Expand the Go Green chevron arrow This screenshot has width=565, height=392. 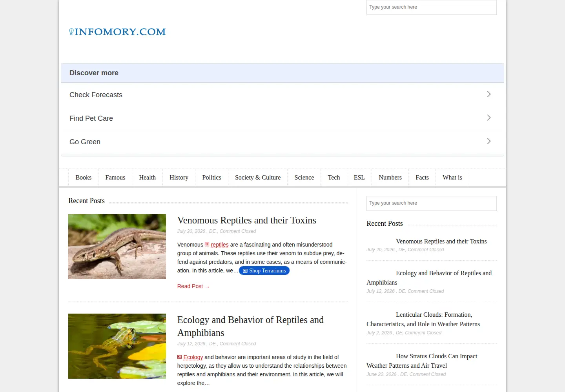pos(489,141)
